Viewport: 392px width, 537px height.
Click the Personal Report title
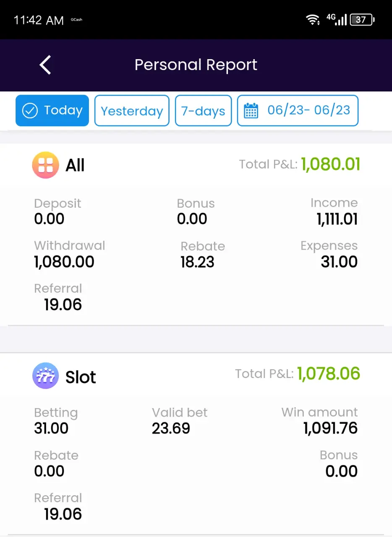pyautogui.click(x=196, y=65)
